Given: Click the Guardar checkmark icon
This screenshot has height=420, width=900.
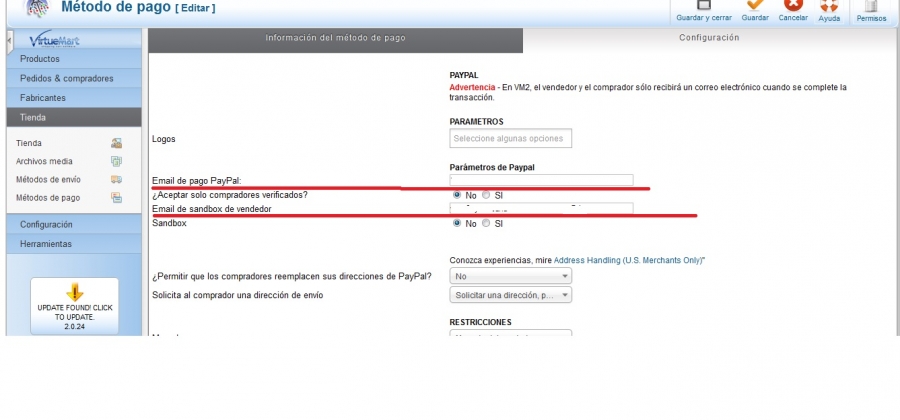Looking at the screenshot, I should click(755, 5).
